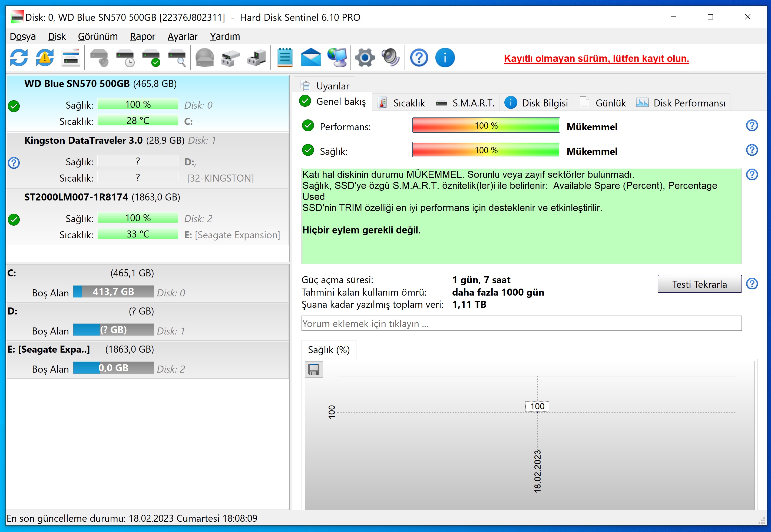Open the Rapor menu
Image resolution: width=771 pixels, height=532 pixels.
click(143, 36)
